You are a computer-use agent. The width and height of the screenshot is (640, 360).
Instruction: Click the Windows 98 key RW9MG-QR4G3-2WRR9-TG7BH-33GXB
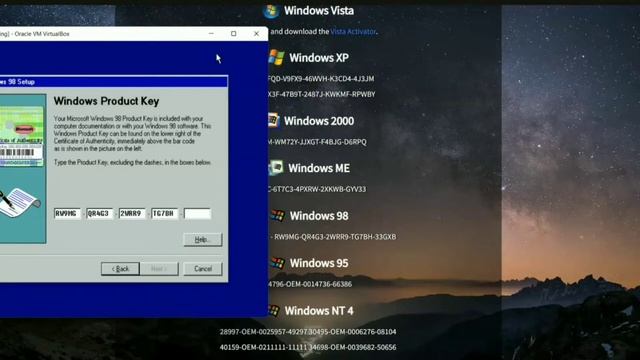click(x=335, y=237)
